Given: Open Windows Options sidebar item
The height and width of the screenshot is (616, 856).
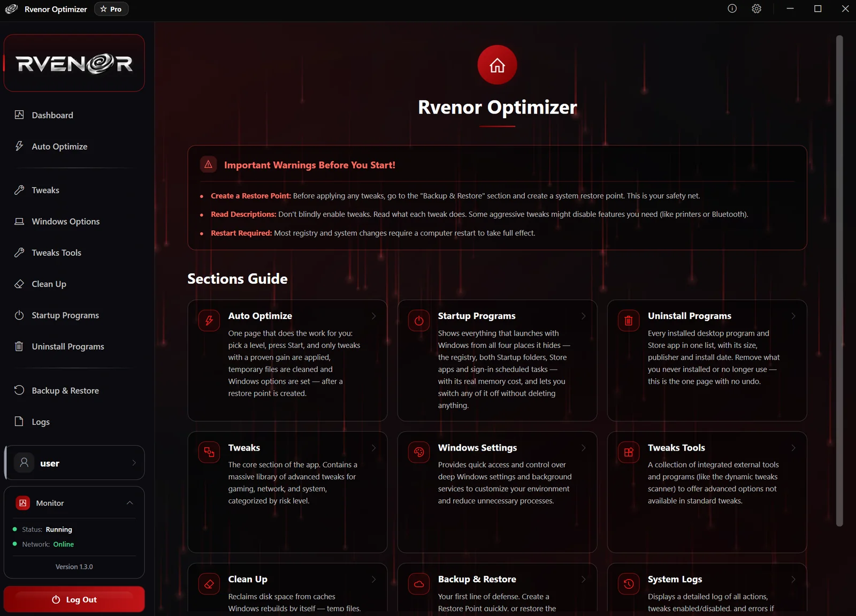Looking at the screenshot, I should click(x=74, y=221).
